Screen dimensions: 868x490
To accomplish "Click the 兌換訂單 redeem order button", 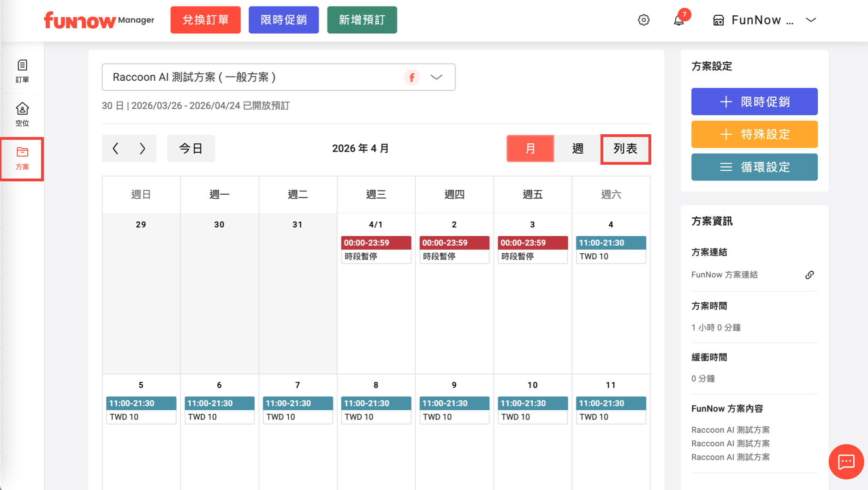I will pos(205,20).
